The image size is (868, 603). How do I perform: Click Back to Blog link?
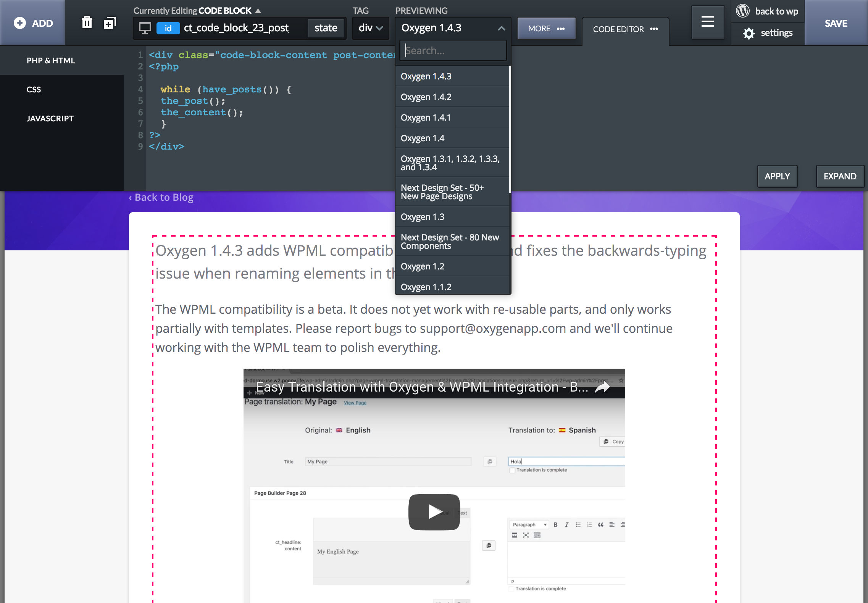click(161, 197)
